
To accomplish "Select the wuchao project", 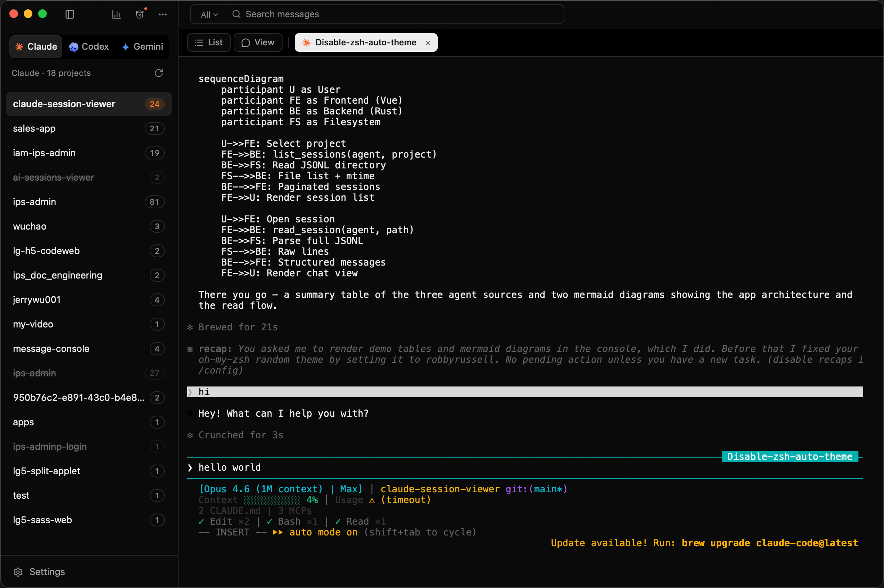I will [x=89, y=226].
